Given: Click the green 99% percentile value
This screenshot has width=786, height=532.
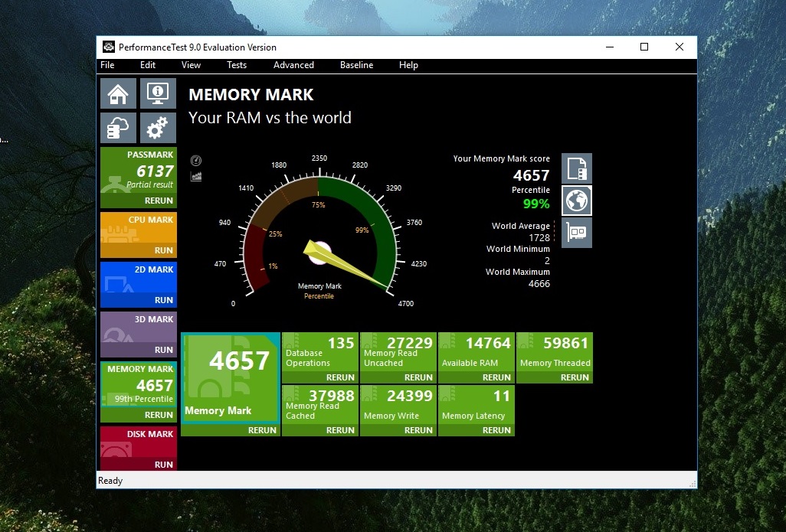Looking at the screenshot, I should coord(536,204).
